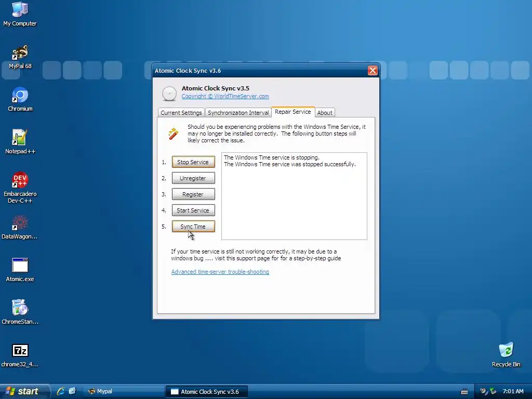Open the WorldTimeServer.com copyright link
The image size is (532, 399).
click(225, 96)
